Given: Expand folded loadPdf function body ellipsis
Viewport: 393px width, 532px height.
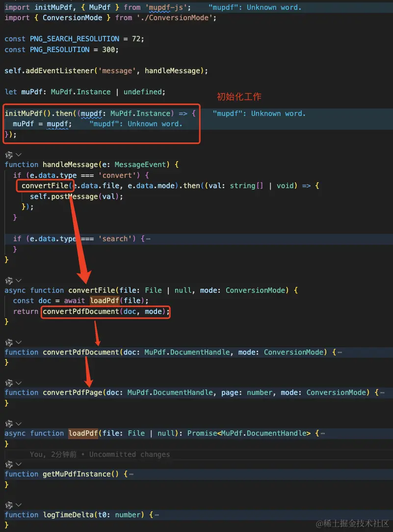Looking at the screenshot, I should [x=322, y=433].
